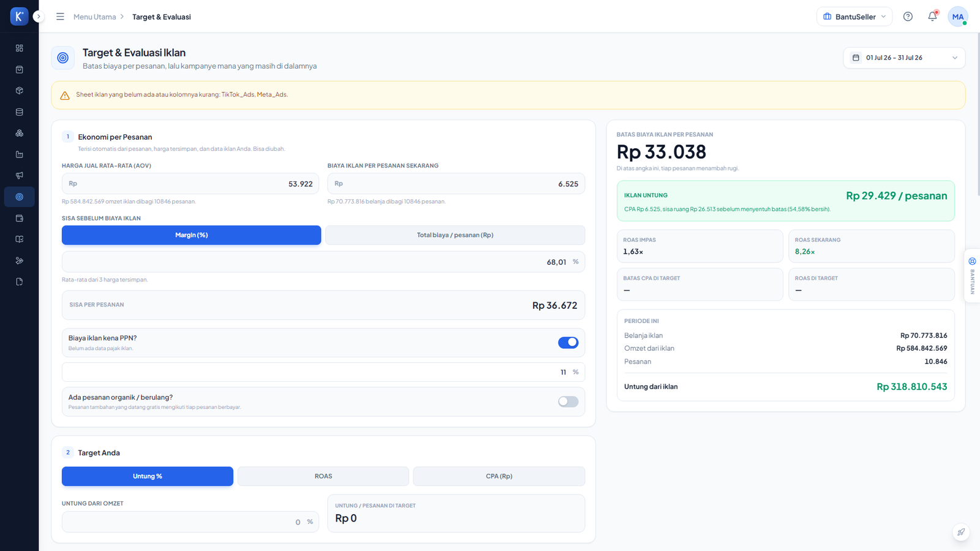
Task: Click the ROAS Impas 1,63× value
Action: tap(633, 251)
